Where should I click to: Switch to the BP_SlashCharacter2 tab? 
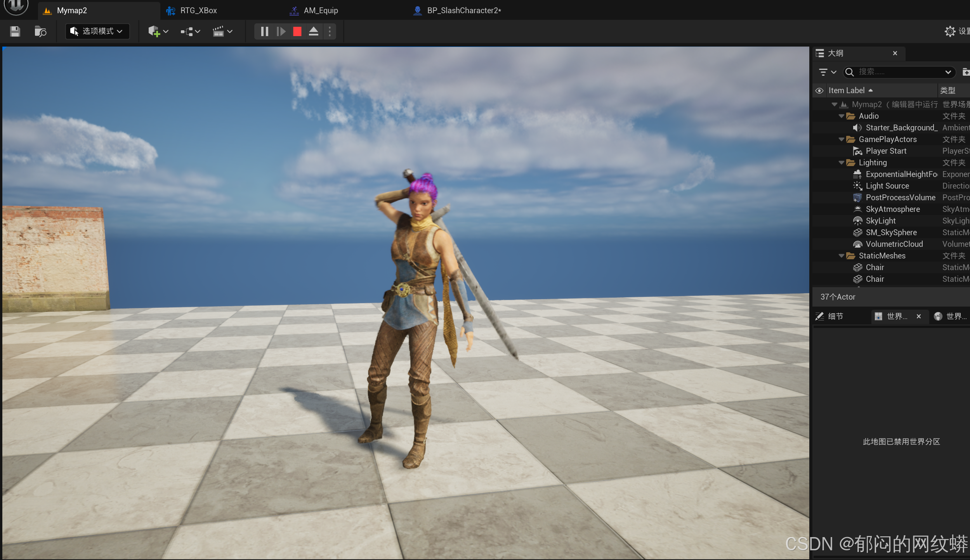pos(463,10)
